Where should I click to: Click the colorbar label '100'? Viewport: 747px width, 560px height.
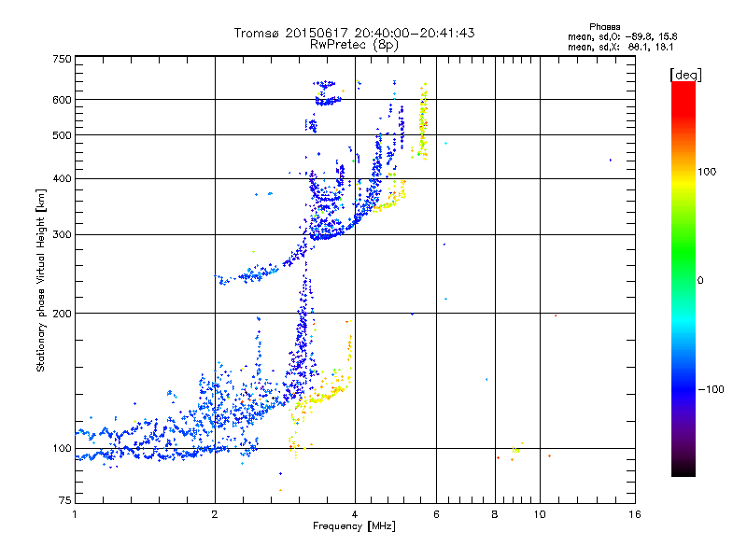point(707,172)
